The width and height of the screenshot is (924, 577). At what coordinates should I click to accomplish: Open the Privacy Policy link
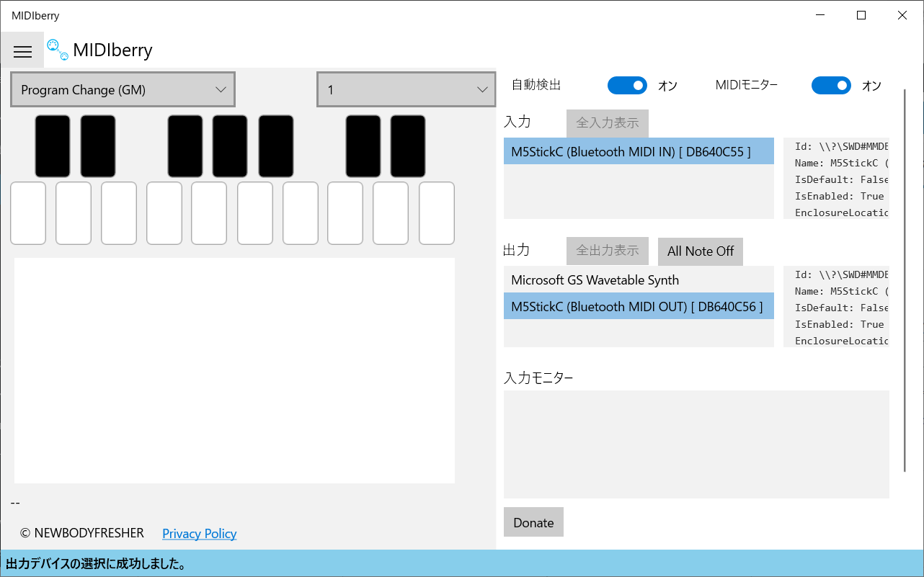tap(199, 534)
